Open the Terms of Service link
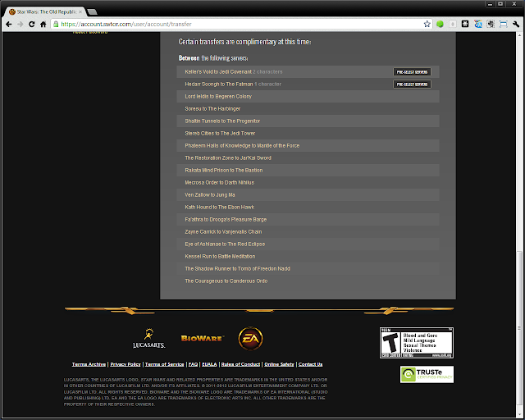Viewport: 525px width, 420px height. (x=164, y=364)
